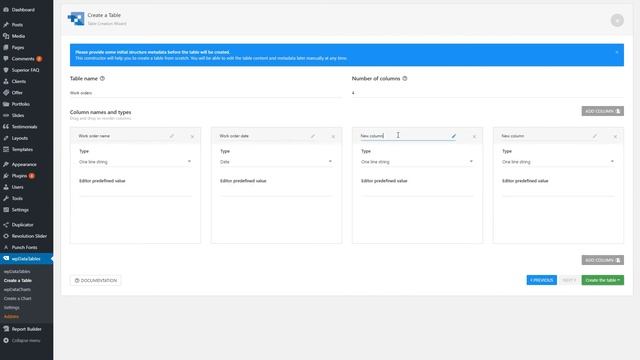Open Report Builder menu item

(26, 329)
